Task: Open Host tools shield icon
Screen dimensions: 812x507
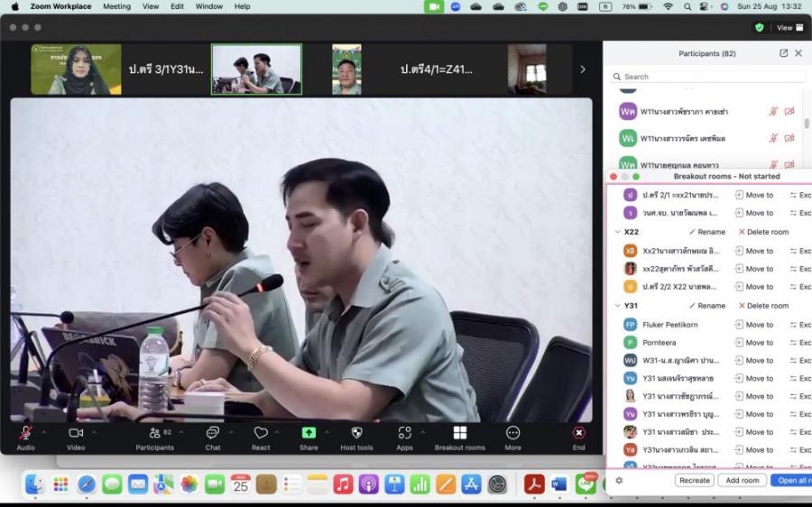Action: pyautogui.click(x=356, y=432)
